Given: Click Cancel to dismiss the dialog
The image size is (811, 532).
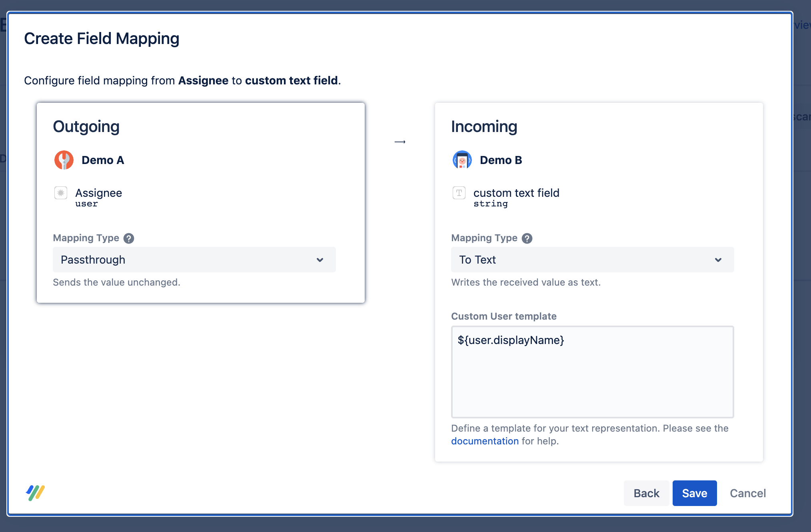Looking at the screenshot, I should 747,493.
